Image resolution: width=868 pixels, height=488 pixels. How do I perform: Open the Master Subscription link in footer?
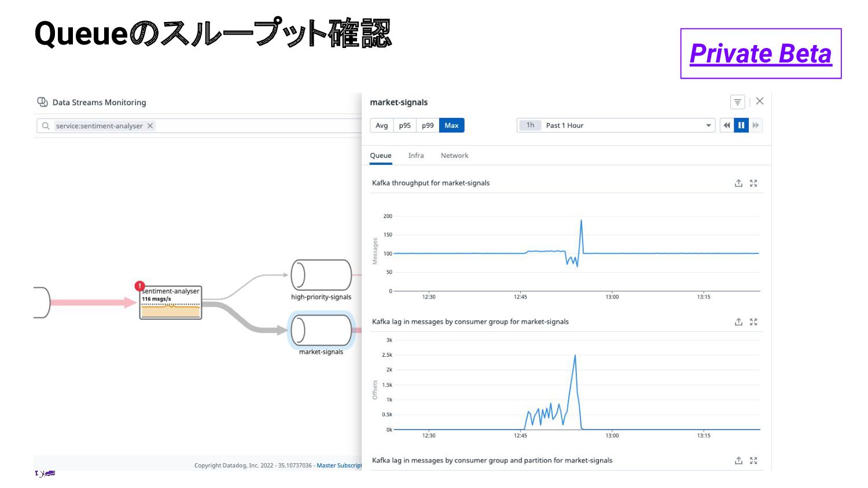(x=339, y=465)
